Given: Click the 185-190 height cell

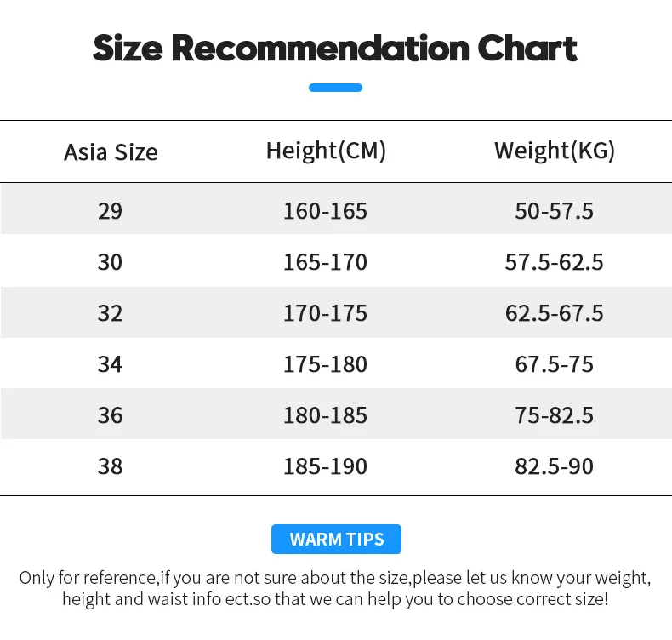Looking at the screenshot, I should tap(325, 466).
